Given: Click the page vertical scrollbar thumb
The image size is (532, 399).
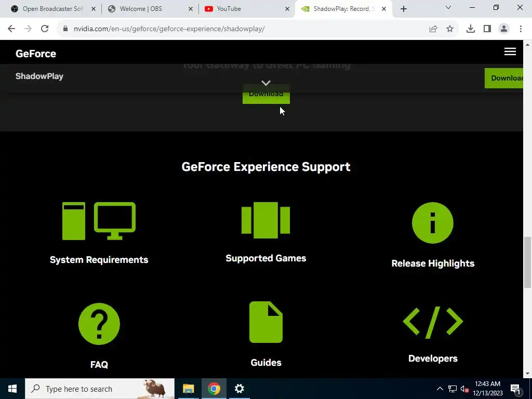Looking at the screenshot, I should coord(528,262).
